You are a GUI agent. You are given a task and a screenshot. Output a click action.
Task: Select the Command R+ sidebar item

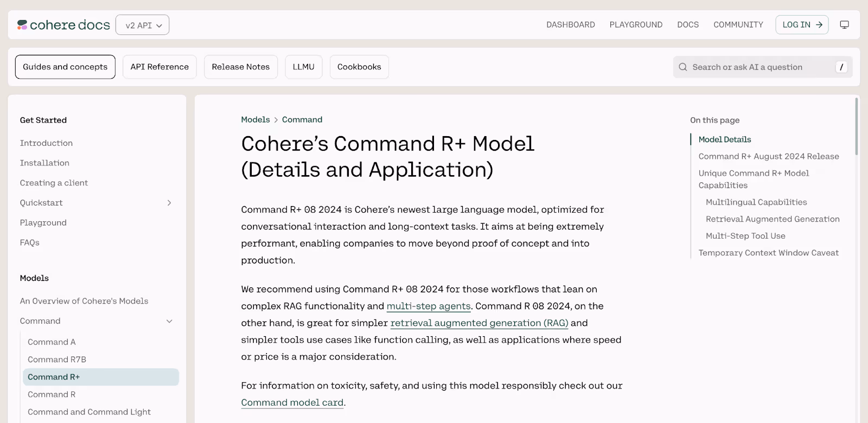(101, 377)
